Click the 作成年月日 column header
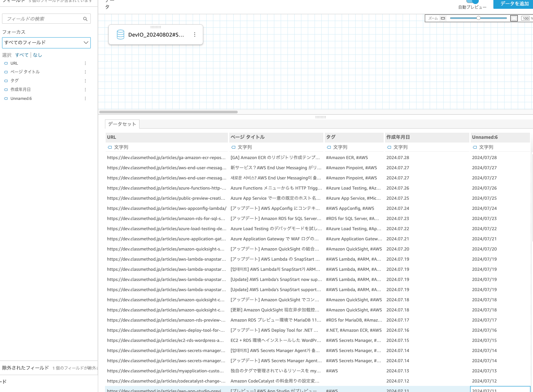The image size is (533, 392). pos(427,137)
